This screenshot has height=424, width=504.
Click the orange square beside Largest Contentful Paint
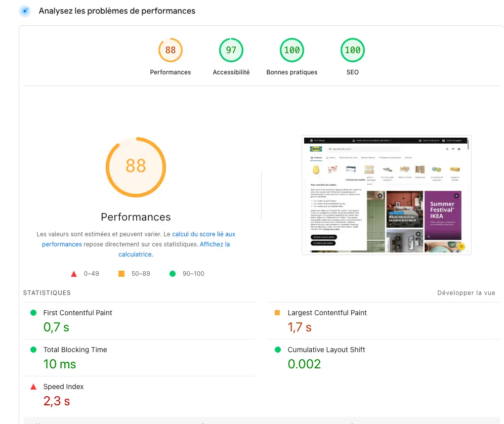pos(277,313)
